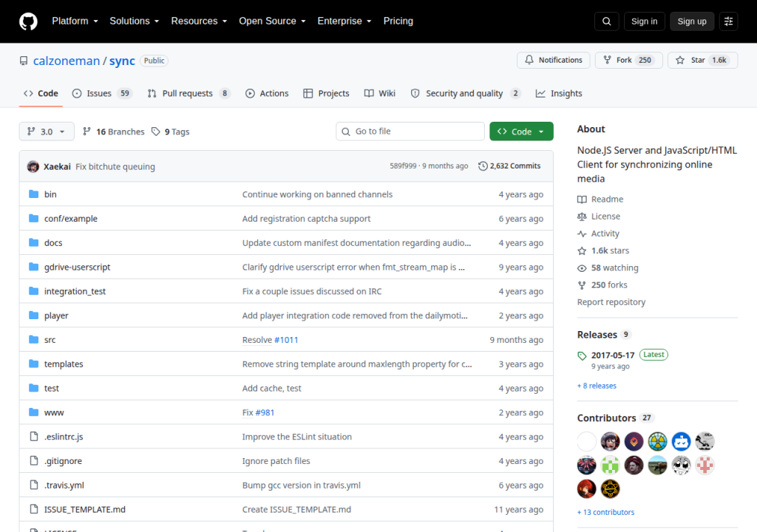View the 58 watching list

point(608,267)
